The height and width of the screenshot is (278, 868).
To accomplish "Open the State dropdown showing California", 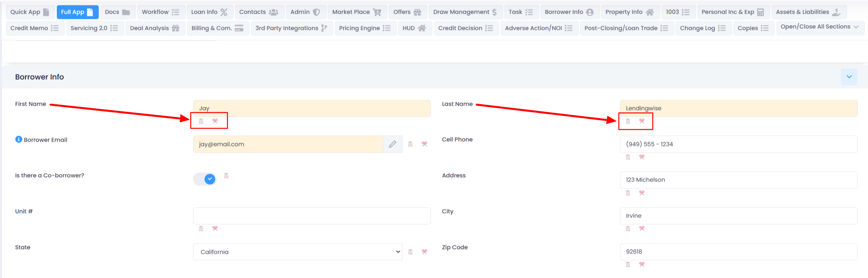I will click(297, 252).
